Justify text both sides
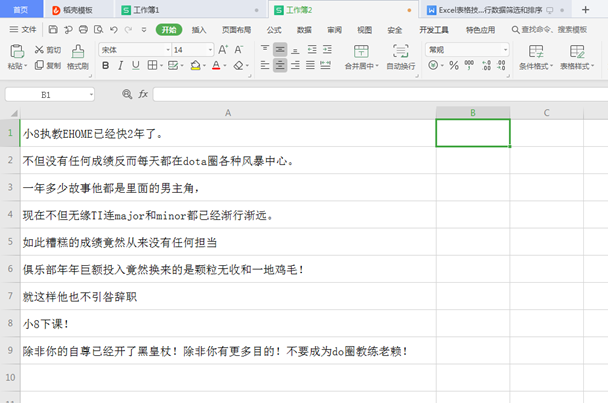Viewport: 608px width, 403px height. 310,65
